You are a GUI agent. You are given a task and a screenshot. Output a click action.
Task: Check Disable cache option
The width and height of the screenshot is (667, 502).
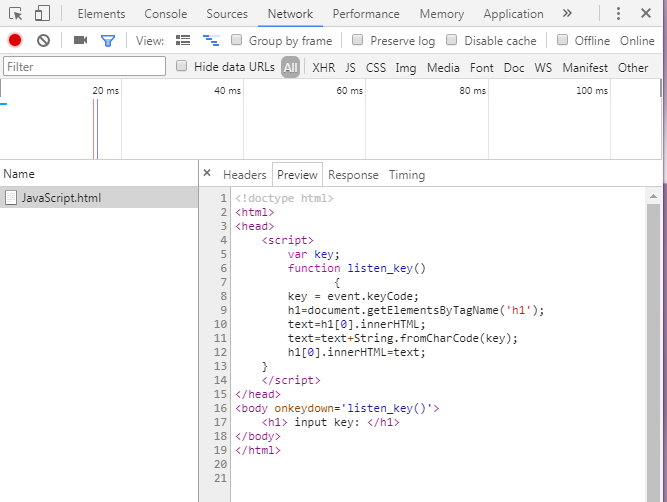(452, 40)
